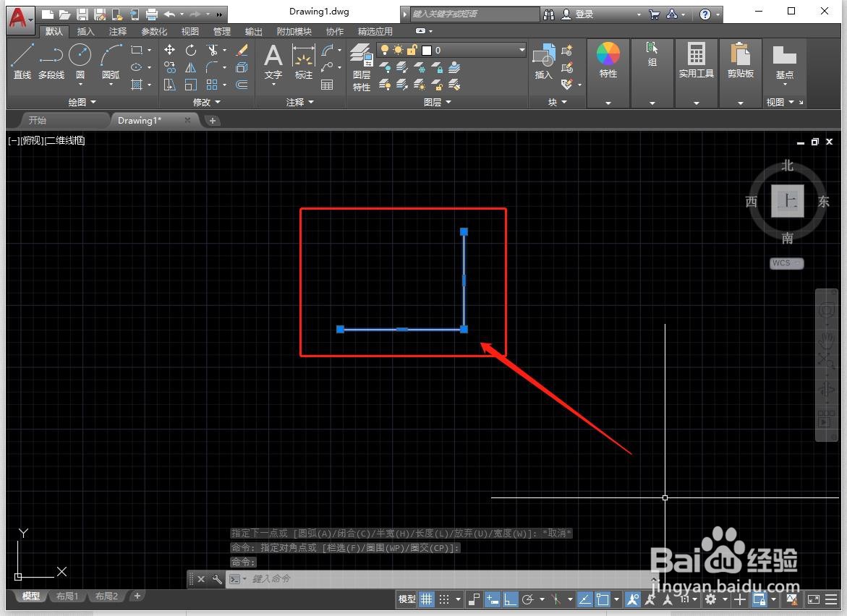
Task: Open the Insert (插入) ribbon tab
Action: coord(85,32)
